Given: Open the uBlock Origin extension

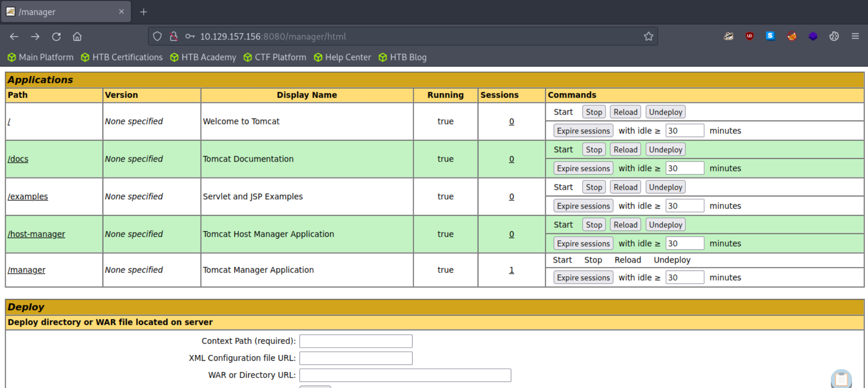Looking at the screenshot, I should point(749,36).
